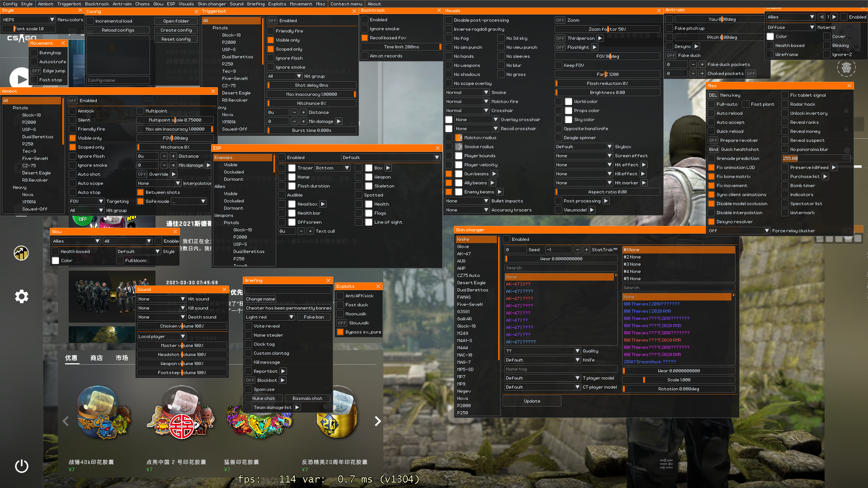Click arrow popup next to Reportbot

(x=283, y=371)
